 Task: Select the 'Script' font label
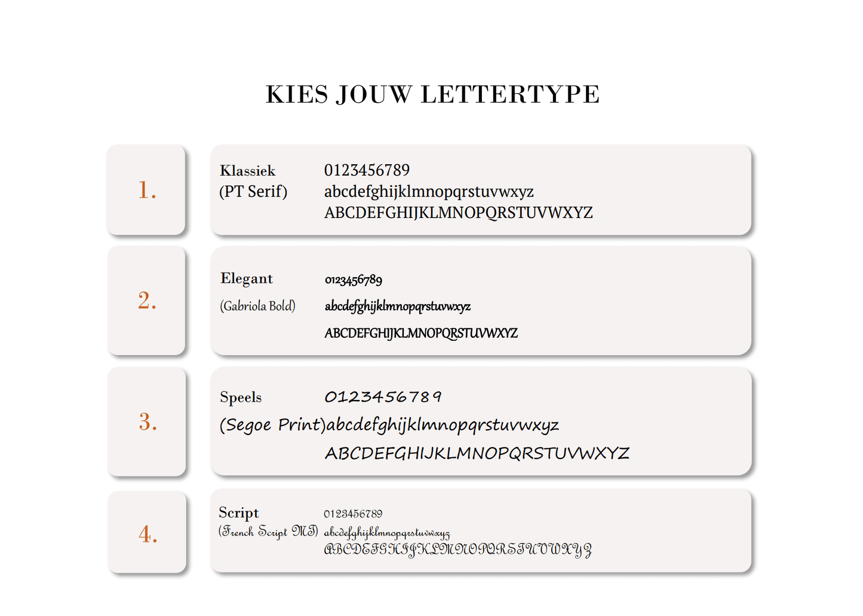[238, 513]
